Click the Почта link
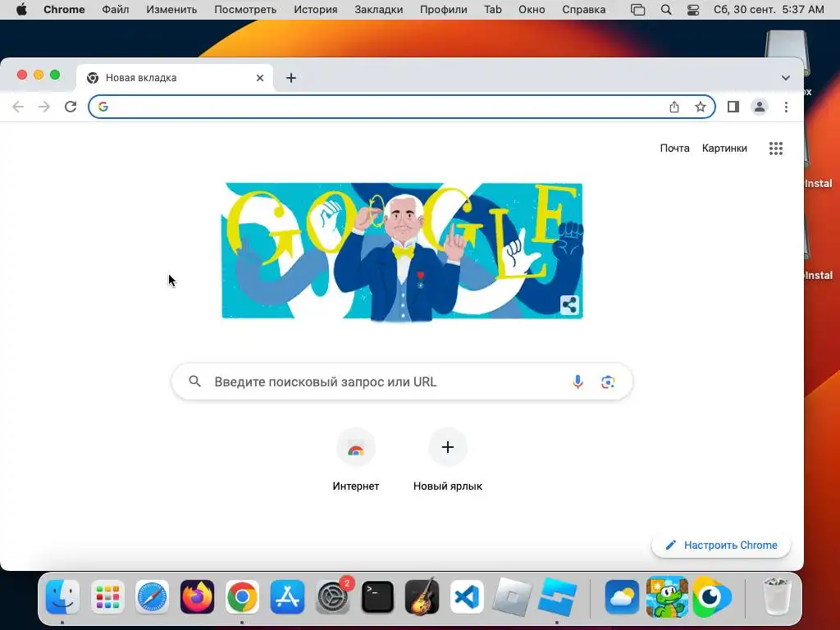Viewport: 840px width, 630px height. [x=674, y=148]
